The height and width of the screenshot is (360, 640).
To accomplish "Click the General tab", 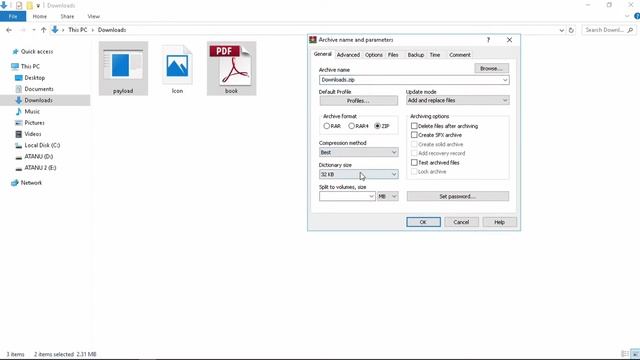I will [x=322, y=54].
